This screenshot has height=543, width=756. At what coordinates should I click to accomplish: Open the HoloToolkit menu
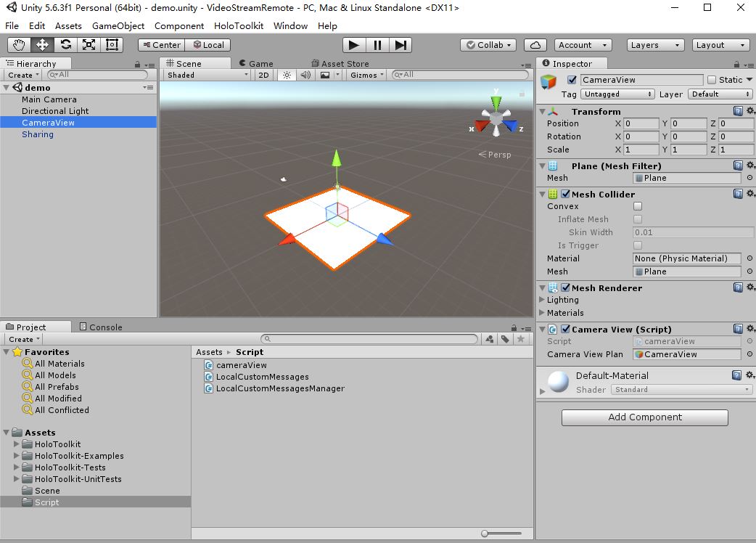click(x=239, y=26)
